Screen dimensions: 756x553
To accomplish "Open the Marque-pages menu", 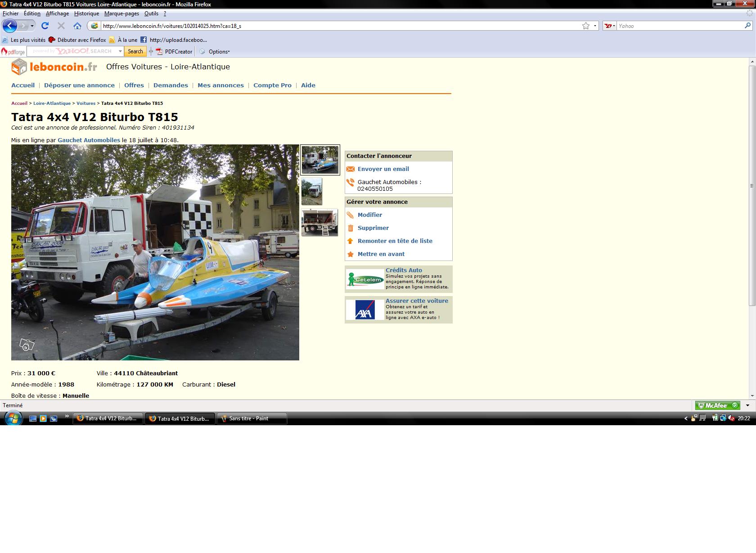I will point(121,13).
